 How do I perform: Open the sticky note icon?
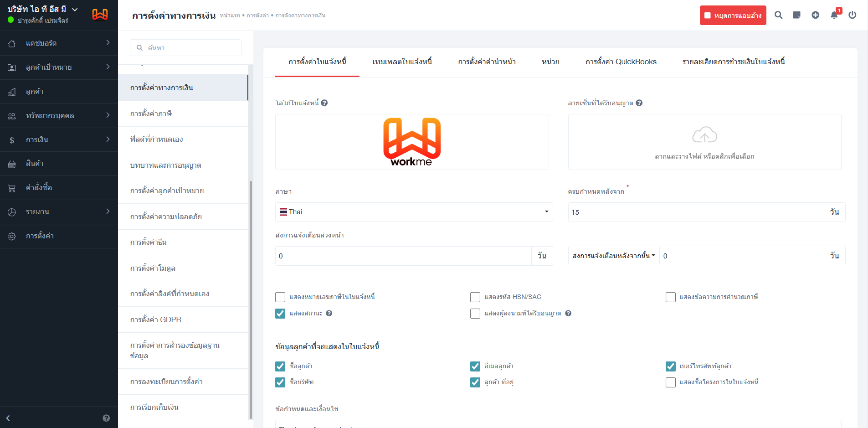(796, 15)
